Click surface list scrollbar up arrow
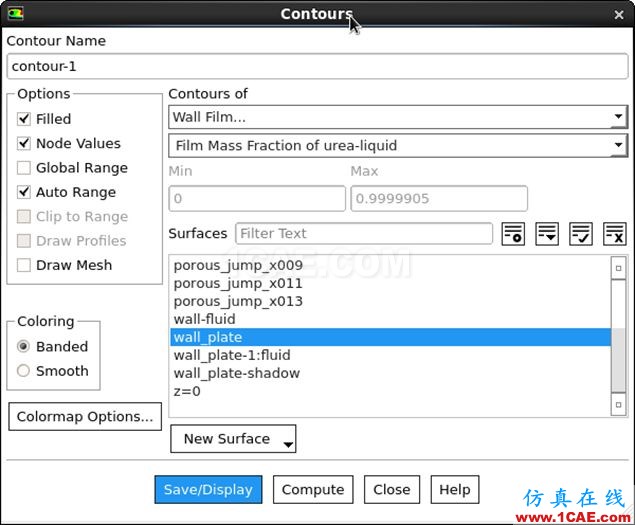 click(618, 268)
